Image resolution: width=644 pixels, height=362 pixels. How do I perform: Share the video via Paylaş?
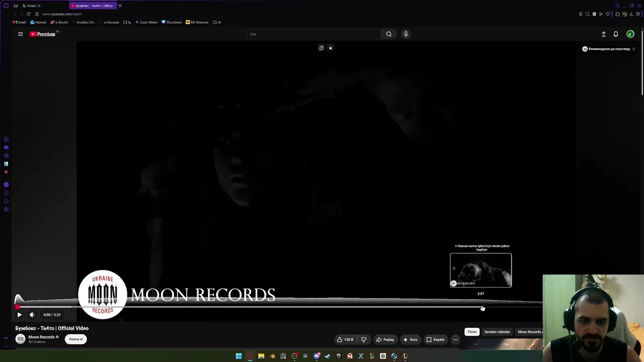tap(385, 339)
